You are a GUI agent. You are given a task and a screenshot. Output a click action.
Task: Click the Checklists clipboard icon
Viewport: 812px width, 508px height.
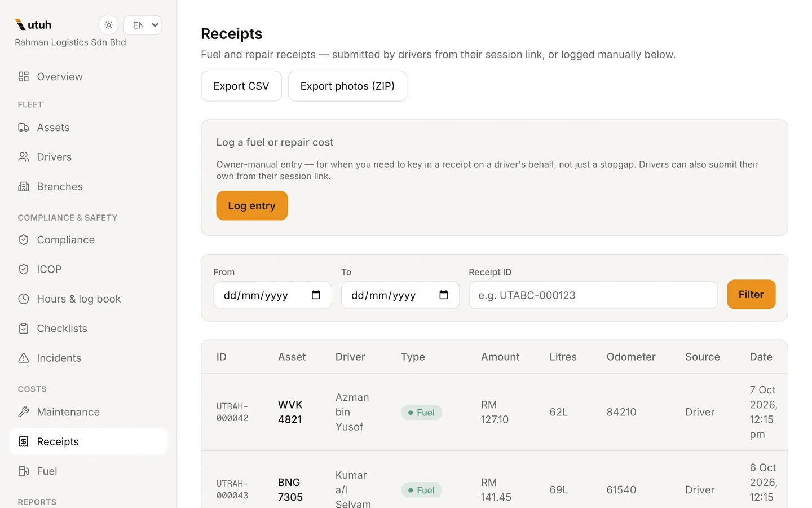click(24, 329)
